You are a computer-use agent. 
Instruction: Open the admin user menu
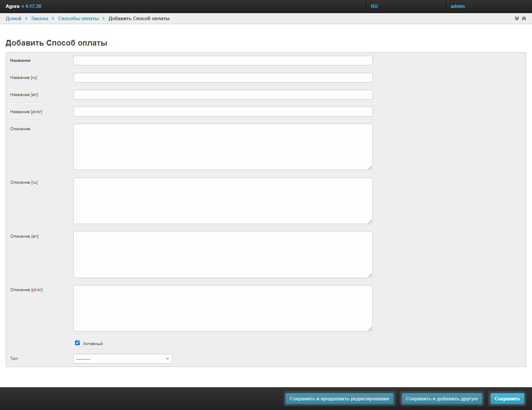pyautogui.click(x=457, y=6)
